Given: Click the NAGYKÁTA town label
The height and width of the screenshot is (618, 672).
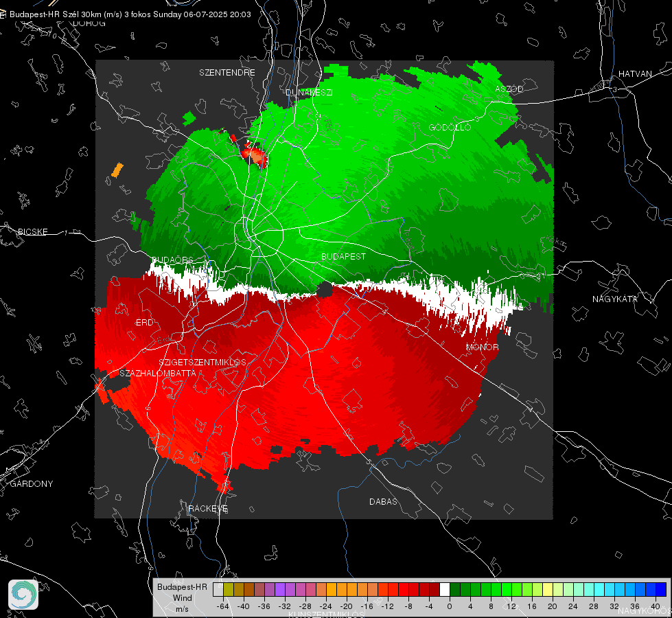Looking at the screenshot, I should 615,299.
